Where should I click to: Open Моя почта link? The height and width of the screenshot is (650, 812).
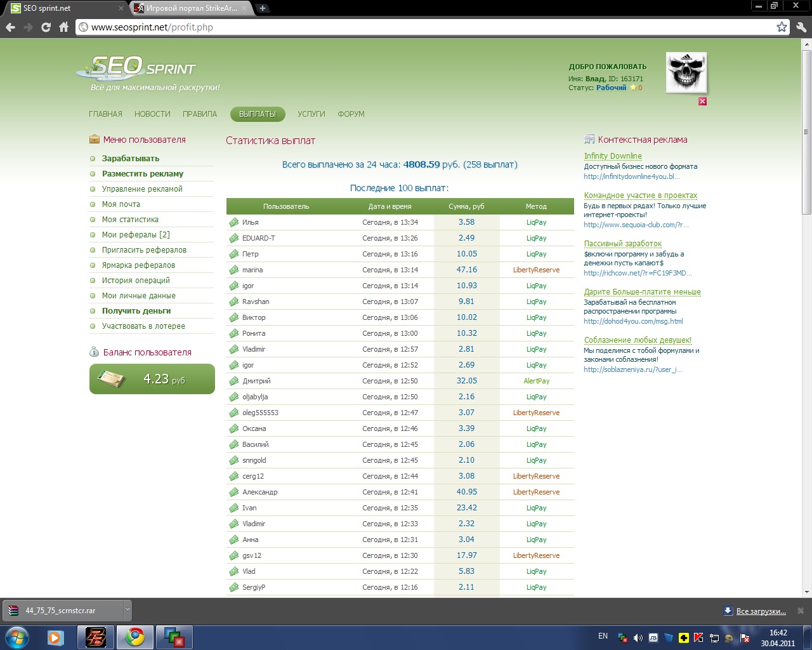coord(121,204)
